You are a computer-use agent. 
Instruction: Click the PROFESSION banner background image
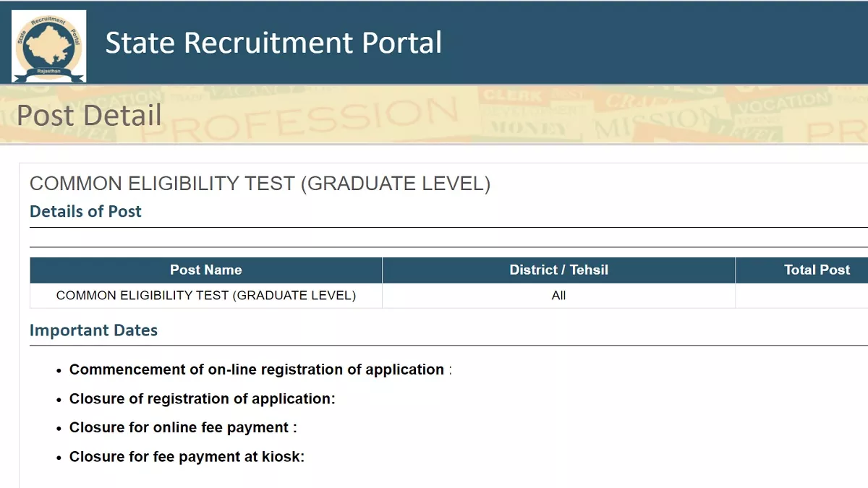tap(434, 114)
